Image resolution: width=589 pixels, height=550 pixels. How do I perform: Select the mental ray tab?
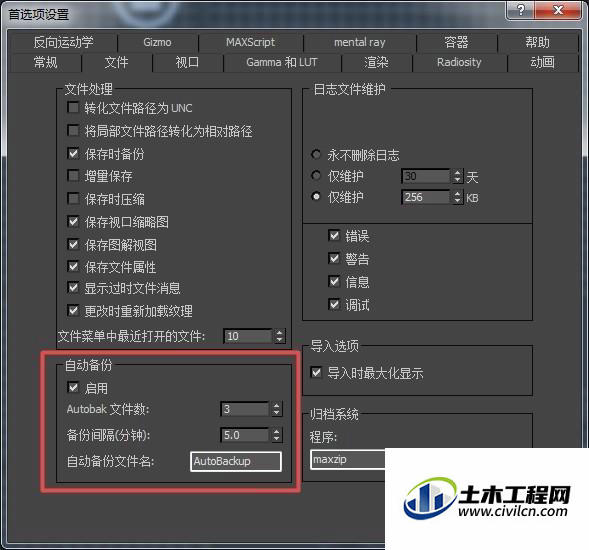coord(360,42)
